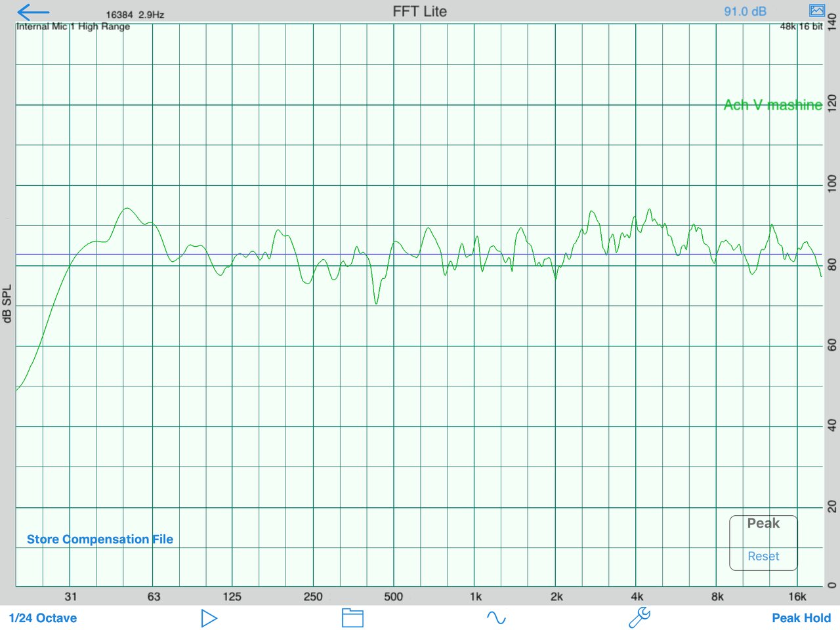Select Store Compensation File link

pos(100,539)
